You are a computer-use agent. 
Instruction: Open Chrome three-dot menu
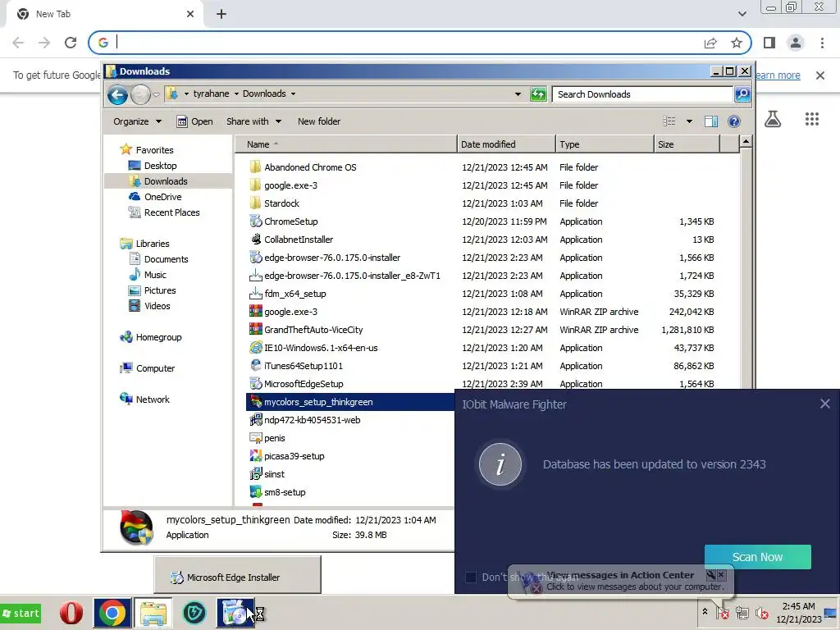(822, 43)
